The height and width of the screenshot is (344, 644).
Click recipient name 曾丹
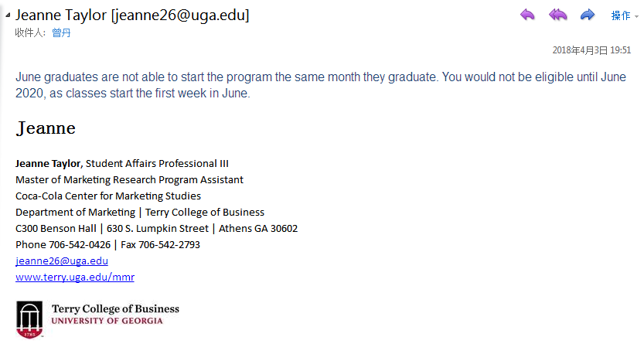click(61, 32)
